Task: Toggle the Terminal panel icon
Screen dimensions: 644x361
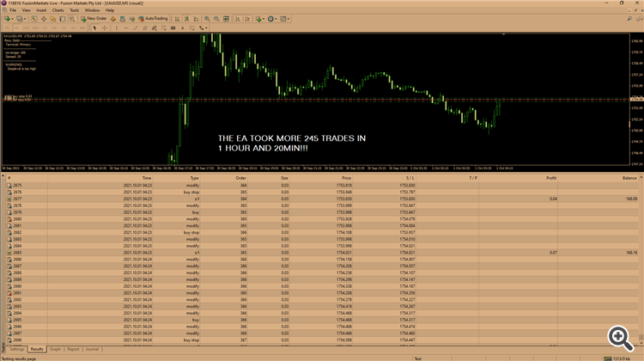Action: click(x=63, y=19)
